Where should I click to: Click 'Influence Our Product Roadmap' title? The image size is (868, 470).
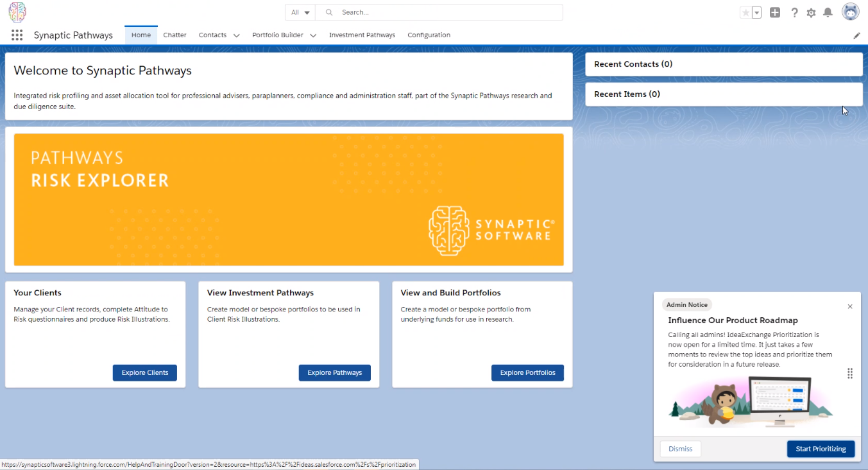point(733,320)
